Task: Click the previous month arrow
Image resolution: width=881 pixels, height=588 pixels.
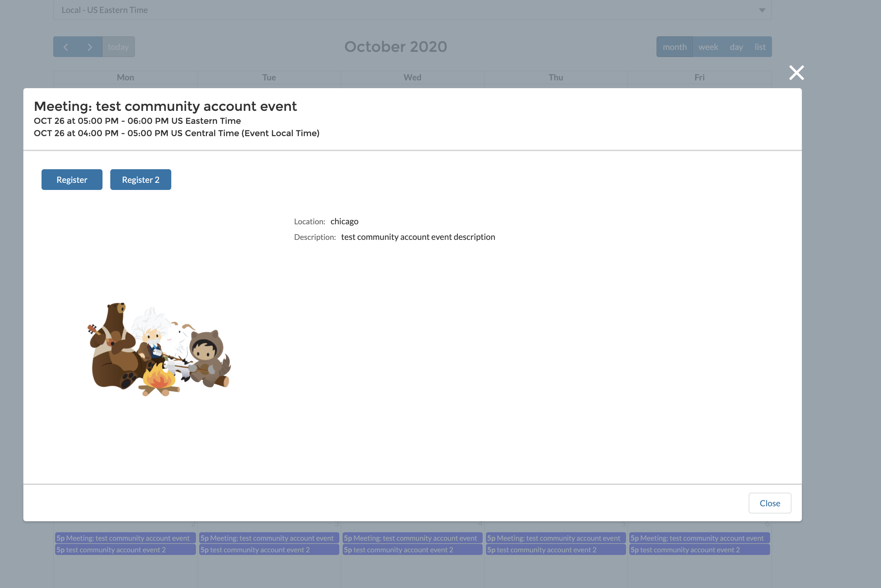Action: [x=66, y=47]
